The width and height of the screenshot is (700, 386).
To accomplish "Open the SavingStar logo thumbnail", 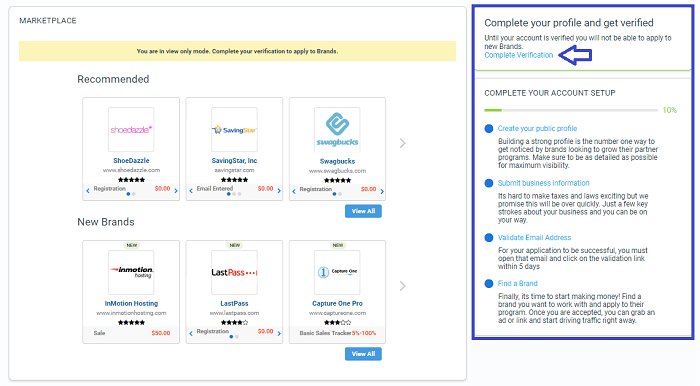I will pyautogui.click(x=234, y=129).
